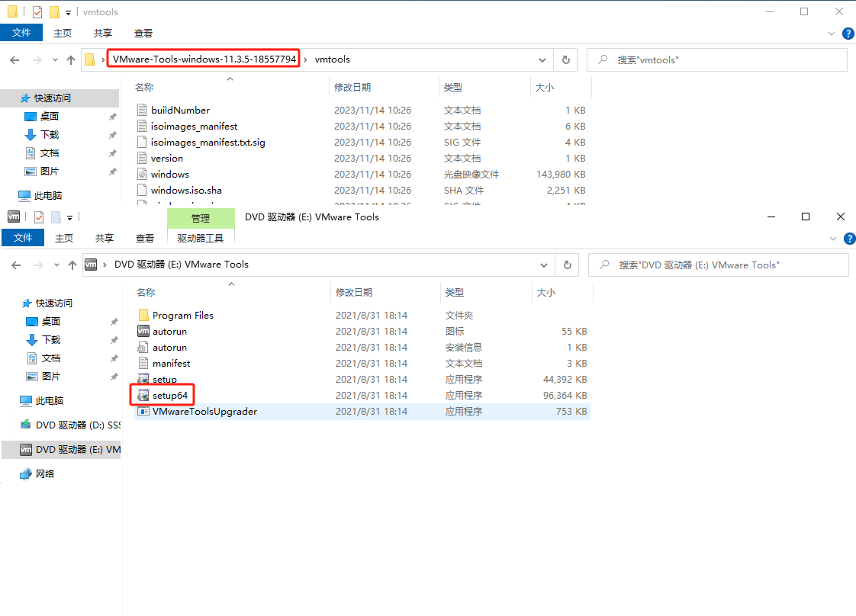Image resolution: width=856 pixels, height=616 pixels.
Task: Refresh the vmtools folder view
Action: [566, 60]
